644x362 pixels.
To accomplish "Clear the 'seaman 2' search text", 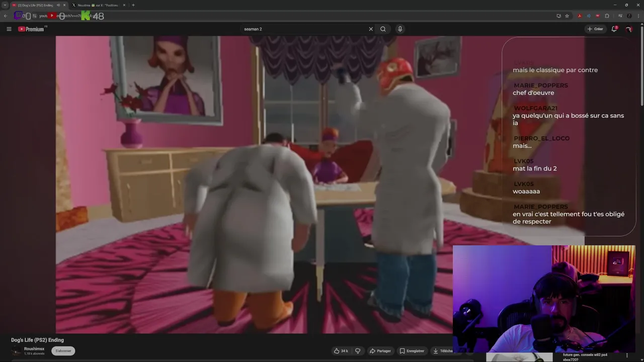I will tap(371, 29).
